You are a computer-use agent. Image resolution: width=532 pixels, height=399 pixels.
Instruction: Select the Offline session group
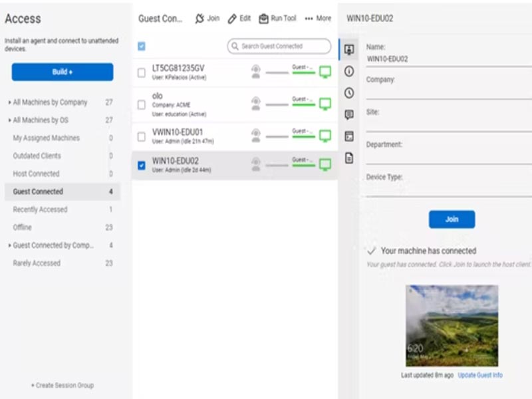point(23,227)
